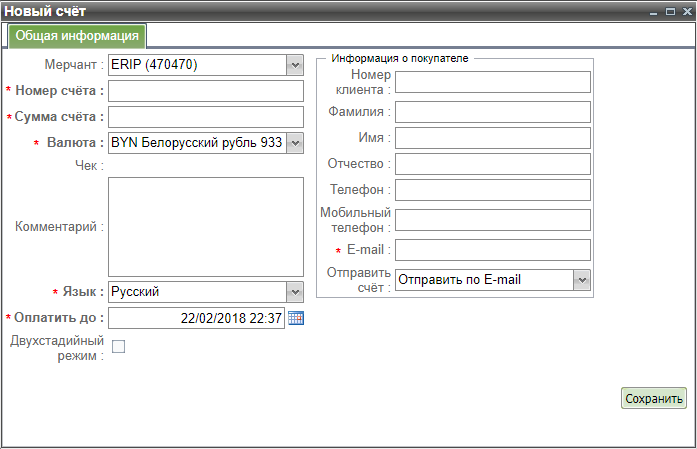This screenshot has height=449, width=697.
Task: Click the Фамилия input field
Action: (x=493, y=111)
